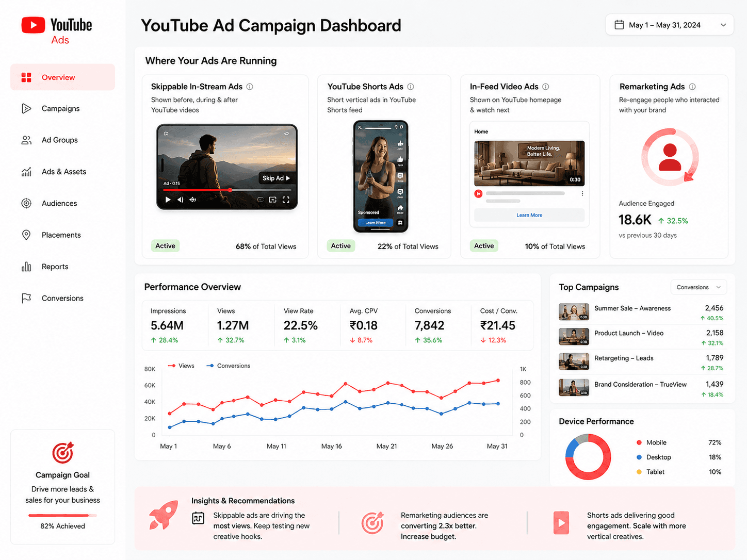
Task: Click the Device Performance donut chart
Action: point(588,457)
